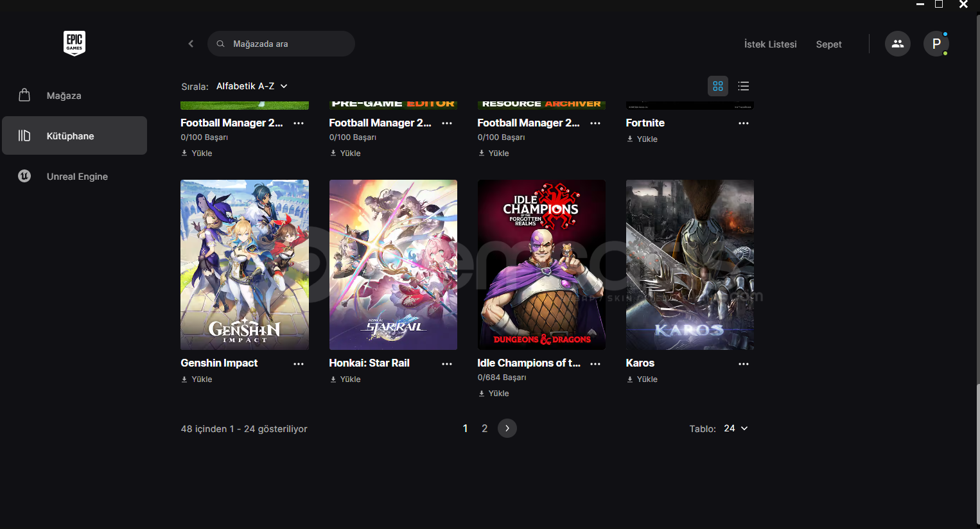Click Yükle under Pre-Game Editor
980x529 pixels.
(x=345, y=153)
